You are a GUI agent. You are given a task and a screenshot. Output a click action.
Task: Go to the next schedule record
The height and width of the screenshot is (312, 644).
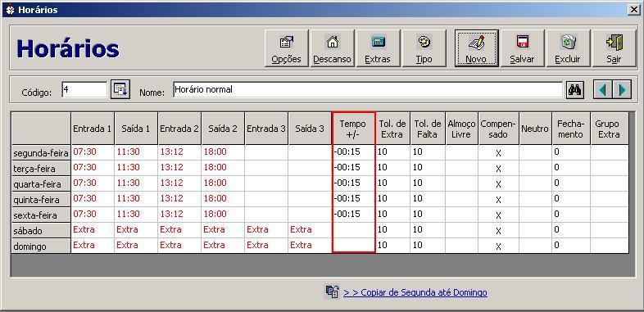[x=622, y=89]
